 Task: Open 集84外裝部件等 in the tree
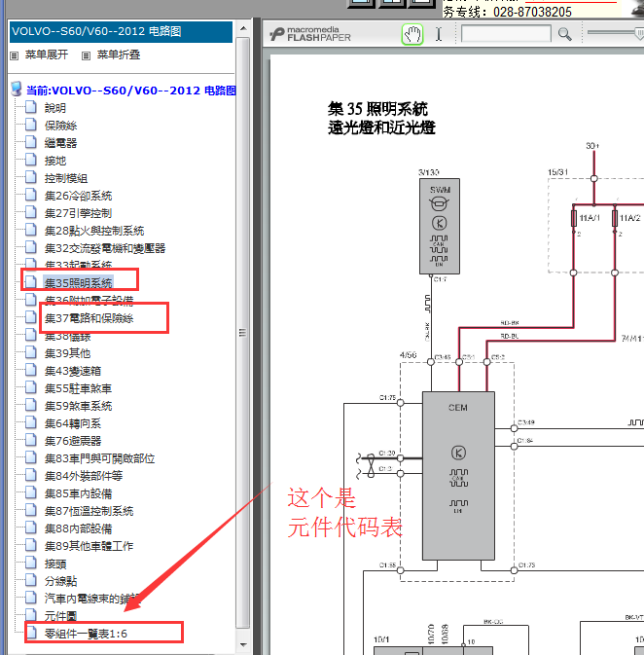point(84,476)
